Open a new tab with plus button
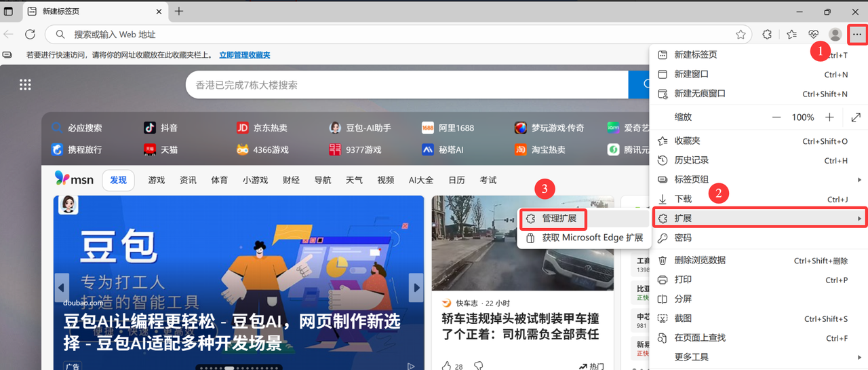Viewport: 868px width, 370px height. [179, 11]
